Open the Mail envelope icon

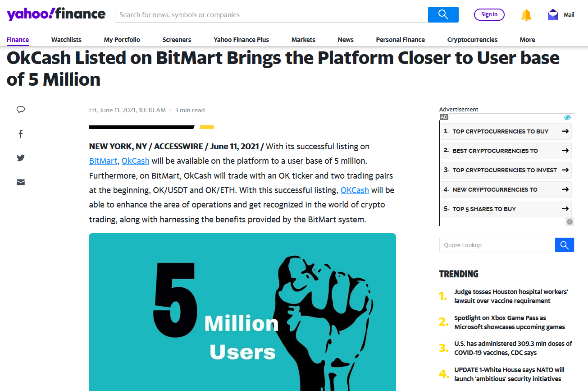tap(553, 15)
